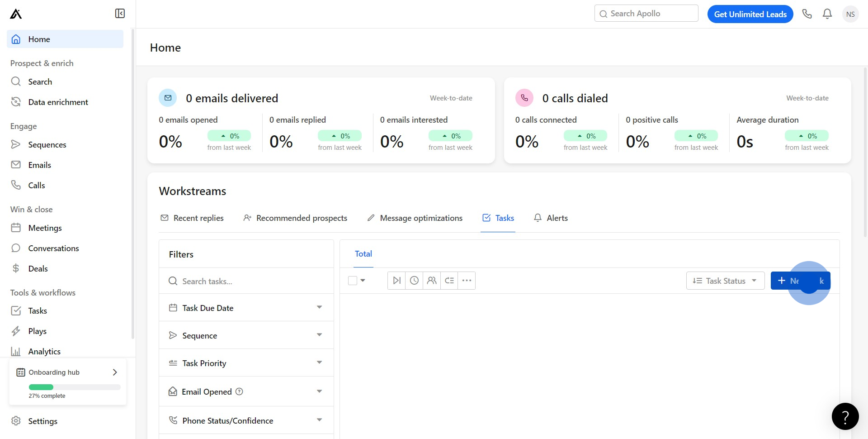The height and width of the screenshot is (439, 868).
Task: Click the Search tasks input field
Action: pos(246,281)
